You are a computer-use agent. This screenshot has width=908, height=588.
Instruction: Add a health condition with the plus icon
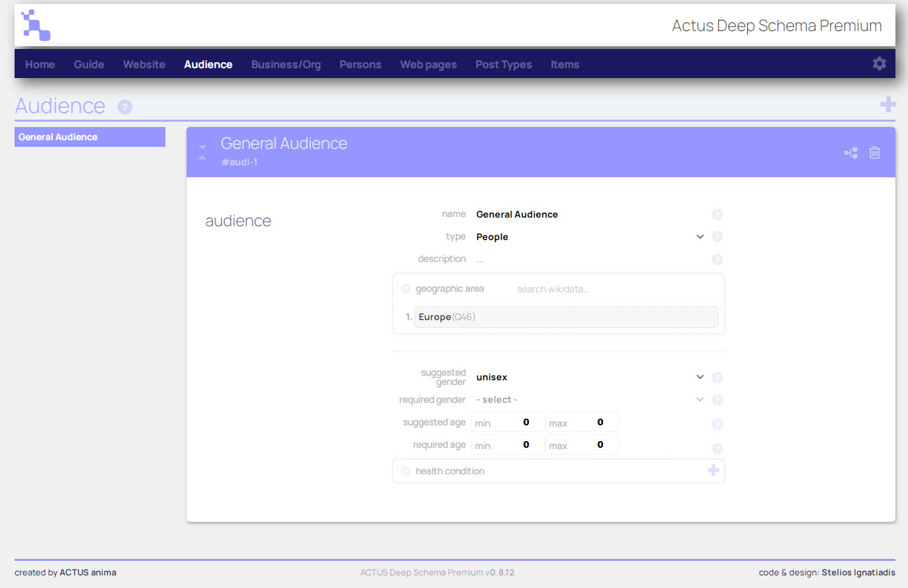pos(713,470)
